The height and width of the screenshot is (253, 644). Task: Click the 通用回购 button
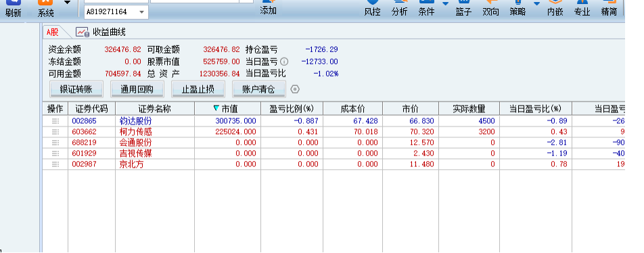(137, 89)
